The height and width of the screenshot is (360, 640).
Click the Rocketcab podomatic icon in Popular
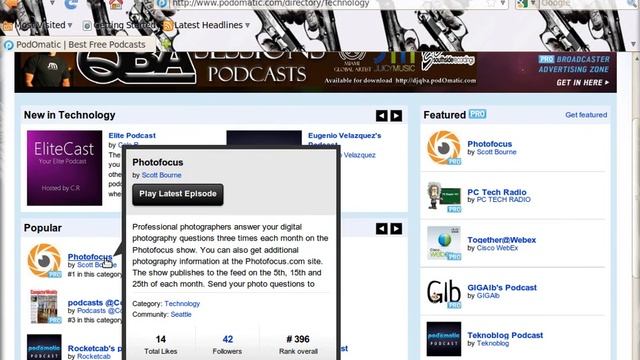[x=44, y=347]
